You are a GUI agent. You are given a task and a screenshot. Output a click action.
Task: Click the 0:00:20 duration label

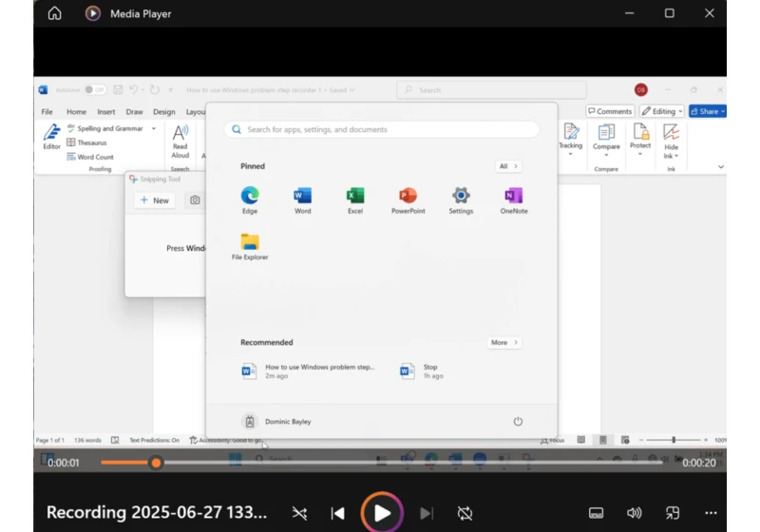coord(699,463)
